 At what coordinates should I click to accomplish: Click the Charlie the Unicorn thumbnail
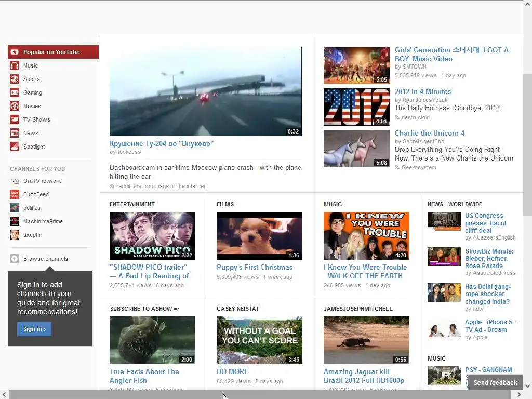coord(356,149)
